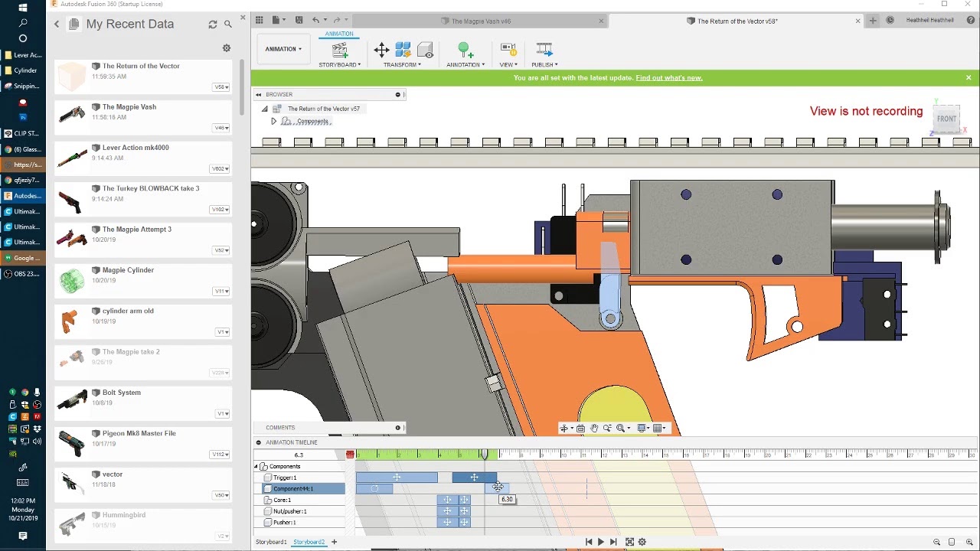Viewport: 980px width, 551px height.
Task: Open the job status clock icon
Action: coord(890,21)
